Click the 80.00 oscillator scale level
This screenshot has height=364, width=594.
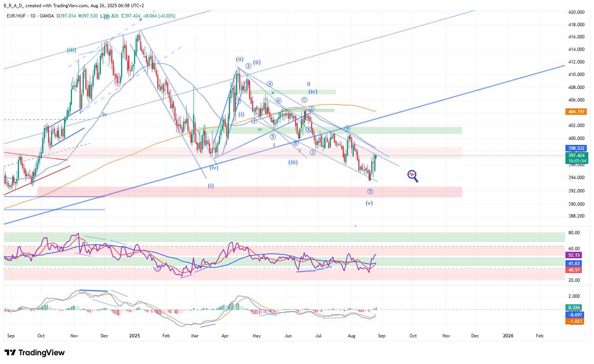point(574,233)
